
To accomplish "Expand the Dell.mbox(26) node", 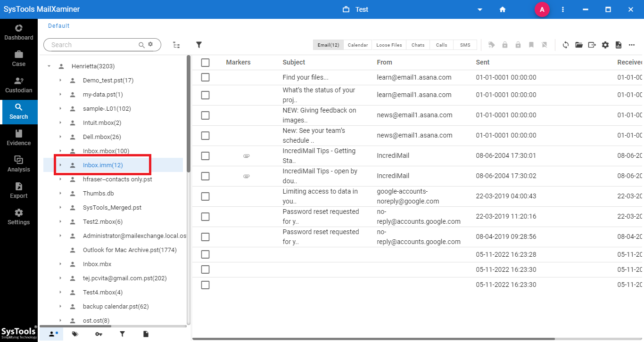I will [x=60, y=137].
